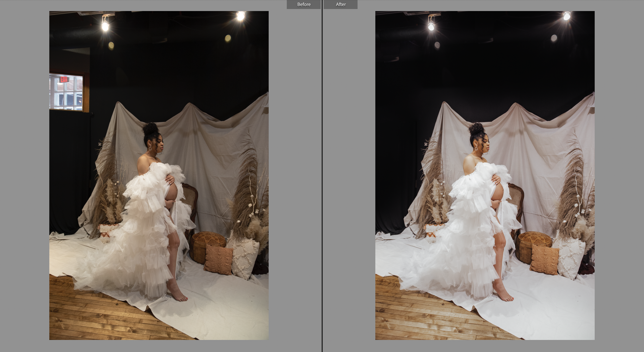The width and height of the screenshot is (644, 352).
Task: Click the woman's hair bun in After photo
Action: coord(476,129)
